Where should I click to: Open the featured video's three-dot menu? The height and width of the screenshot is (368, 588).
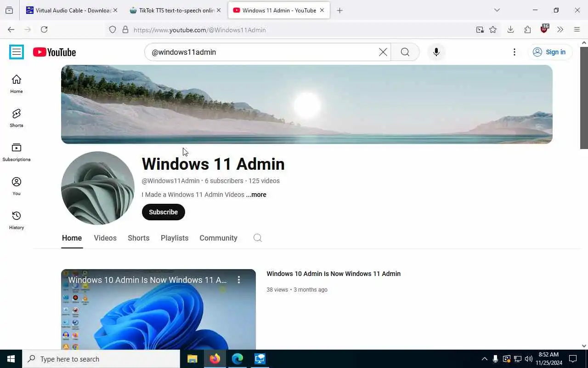click(x=239, y=280)
